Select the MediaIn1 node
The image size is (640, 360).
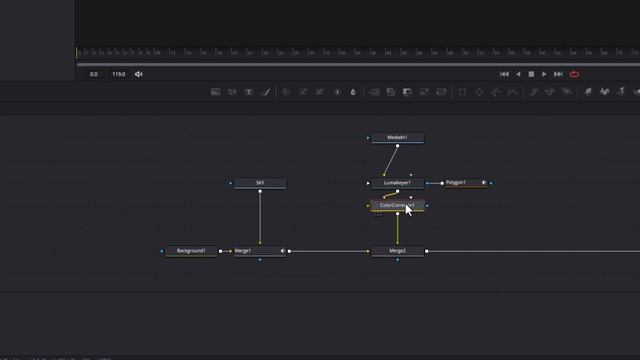pyautogui.click(x=398, y=138)
